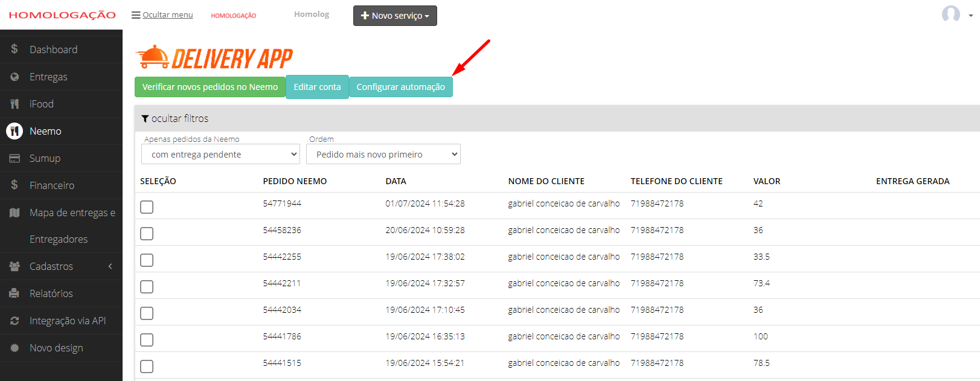Tick the checkbox for order 54442255
This screenshot has height=381, width=980.
point(147,260)
